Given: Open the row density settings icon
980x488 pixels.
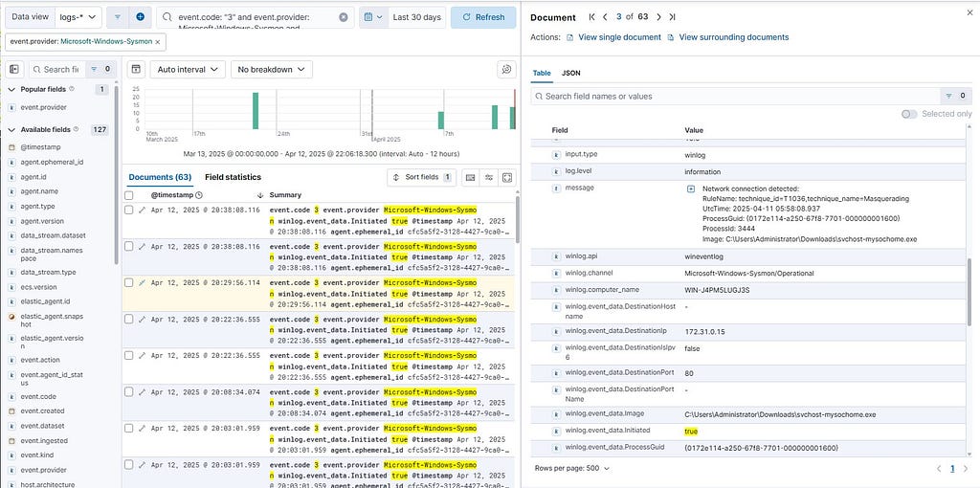Looking at the screenshot, I should [x=489, y=177].
